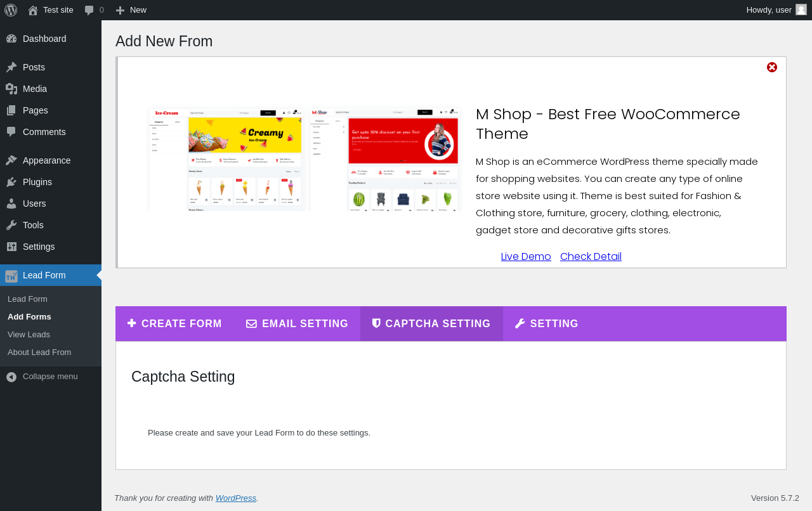Screen dimensions: 812x511
Task: Click the Dashboard gauge icon
Action: click(11, 39)
